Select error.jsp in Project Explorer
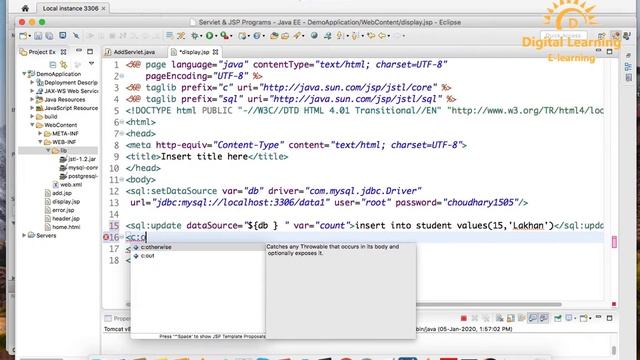 coord(59,210)
